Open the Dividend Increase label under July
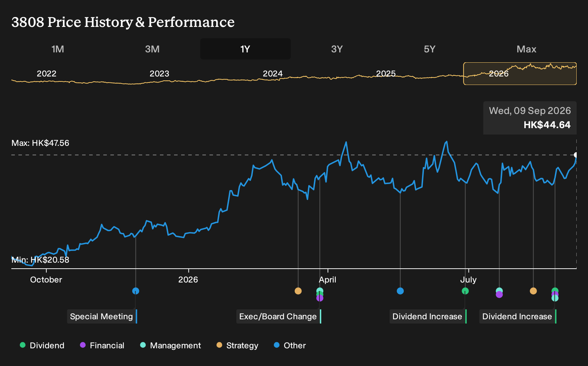 click(x=428, y=316)
